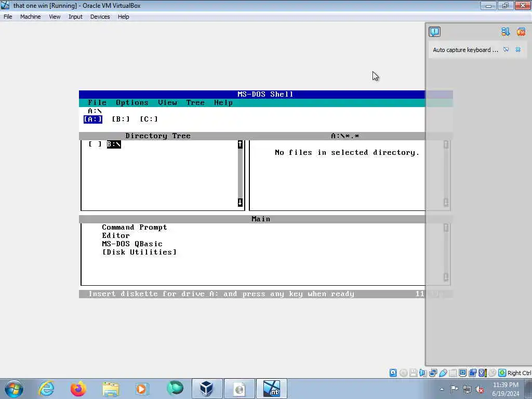Select Command Prompt in Main list
532x399 pixels.
[x=135, y=228]
